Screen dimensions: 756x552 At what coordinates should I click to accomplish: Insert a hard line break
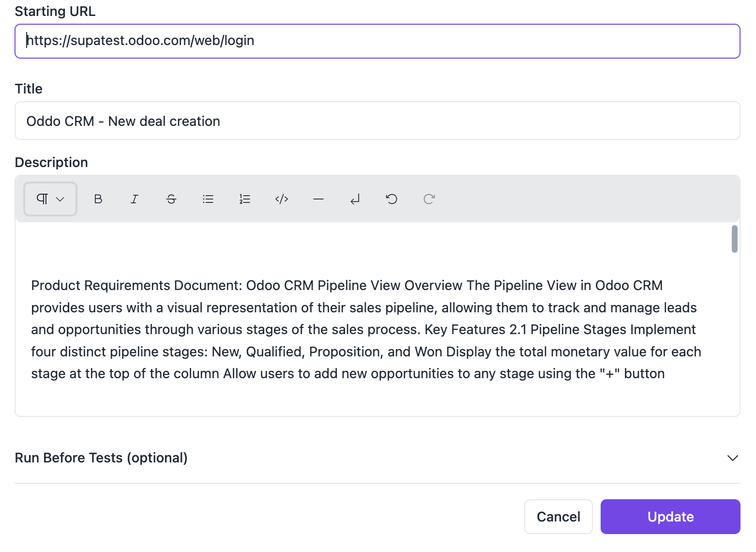pos(355,199)
